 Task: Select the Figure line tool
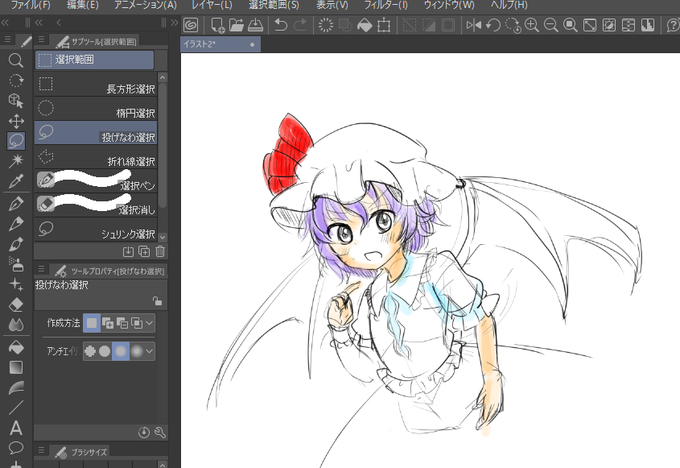pyautogui.click(x=16, y=408)
